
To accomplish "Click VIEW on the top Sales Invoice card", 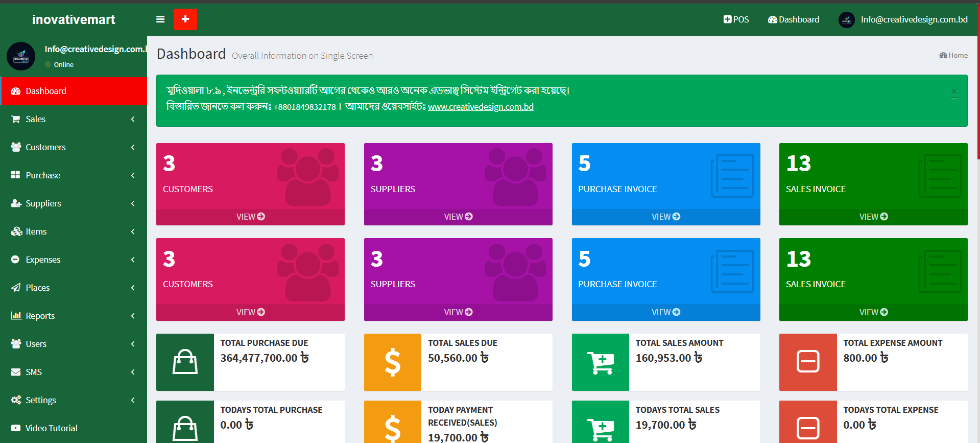I will click(x=873, y=217).
